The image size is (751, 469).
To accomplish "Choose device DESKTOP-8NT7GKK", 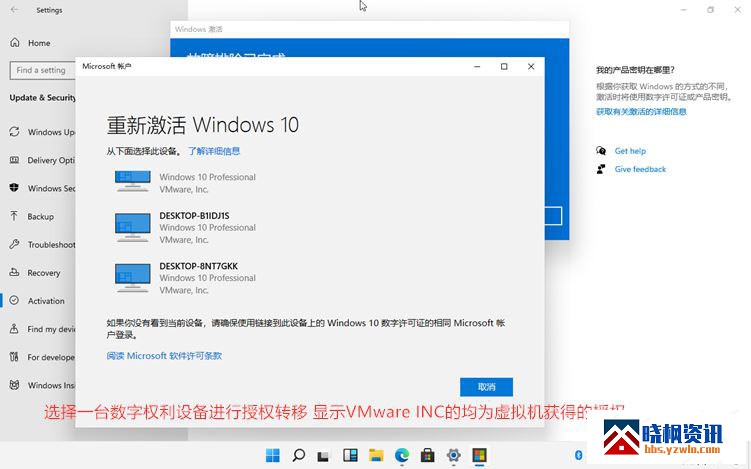I will tap(199, 266).
